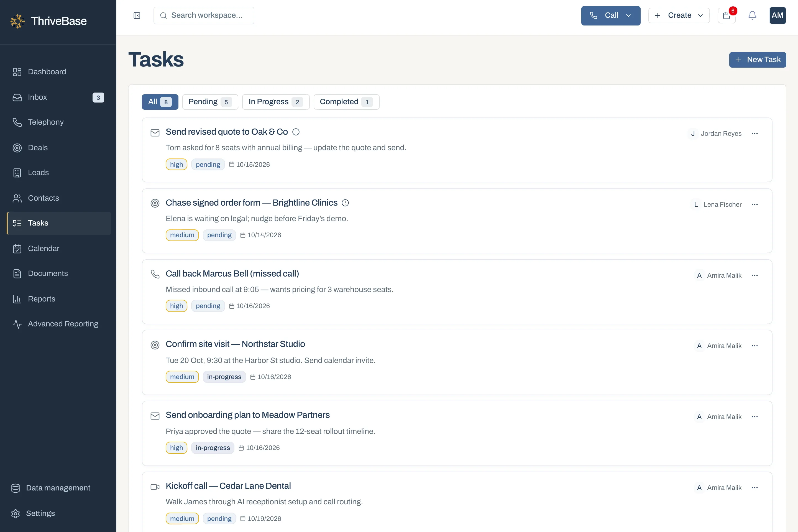Open more options for Northstar Studio task
This screenshot has width=798, height=532.
click(754, 346)
